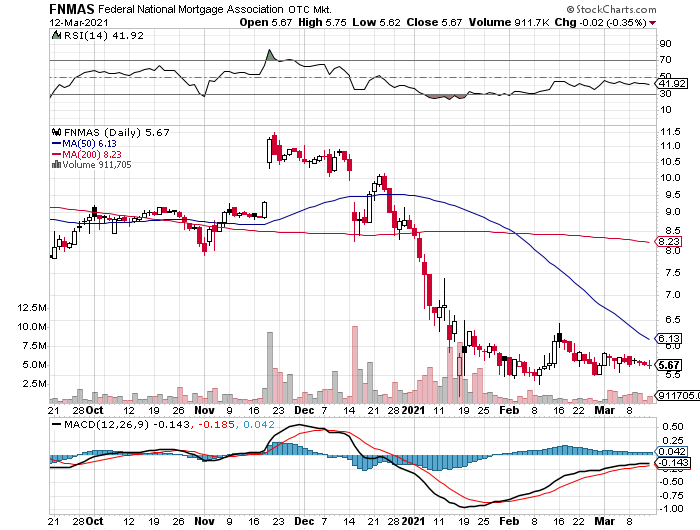Screen dimensions: 700x530
Task: Click the OTC Mkt. exchange label
Action: (x=310, y=10)
